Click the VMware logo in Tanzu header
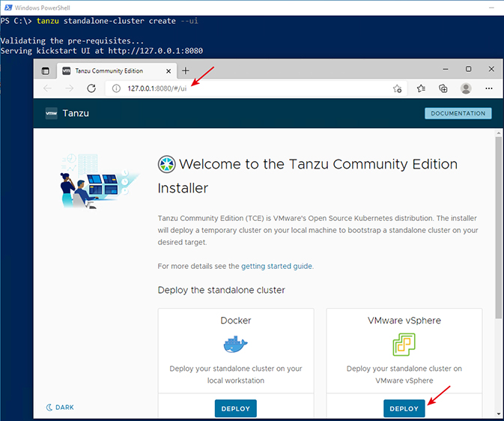The width and height of the screenshot is (504, 421). pos(52,113)
